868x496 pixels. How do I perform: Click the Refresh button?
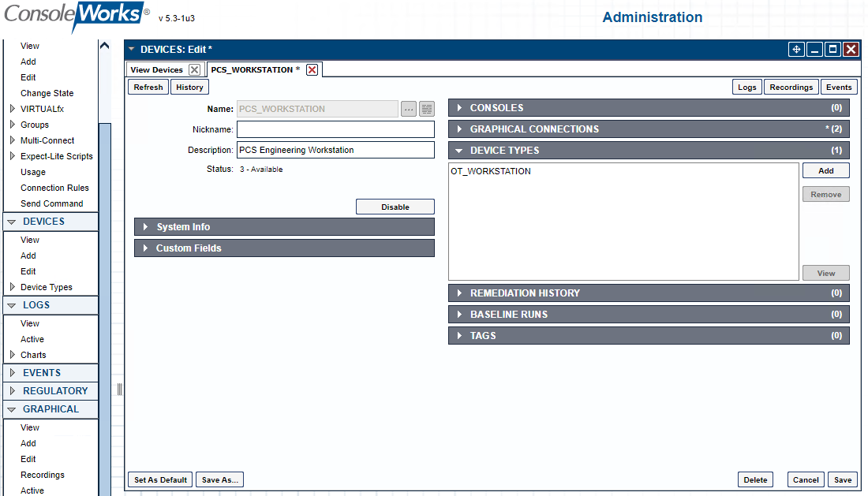(148, 88)
